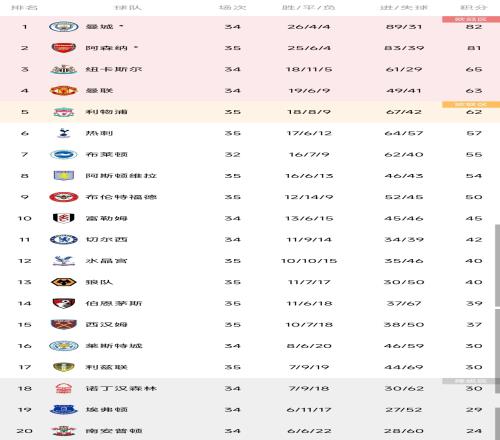Click the Brentford team crest
This screenshot has width=500, height=440.
64,197
